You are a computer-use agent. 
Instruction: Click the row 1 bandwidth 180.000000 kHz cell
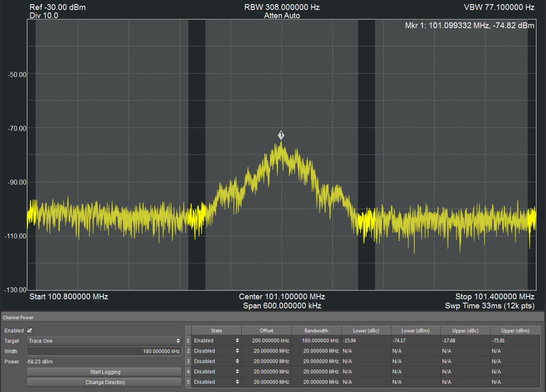pyautogui.click(x=317, y=340)
